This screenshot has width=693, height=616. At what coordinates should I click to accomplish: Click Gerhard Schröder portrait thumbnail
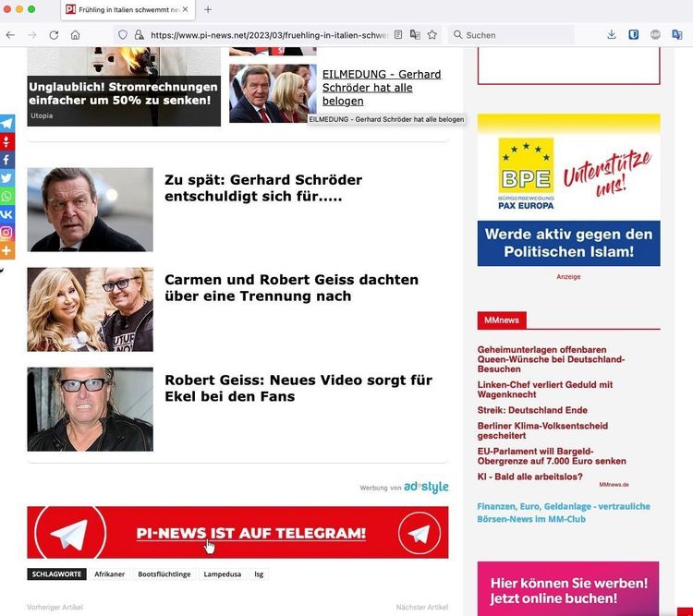click(x=91, y=210)
